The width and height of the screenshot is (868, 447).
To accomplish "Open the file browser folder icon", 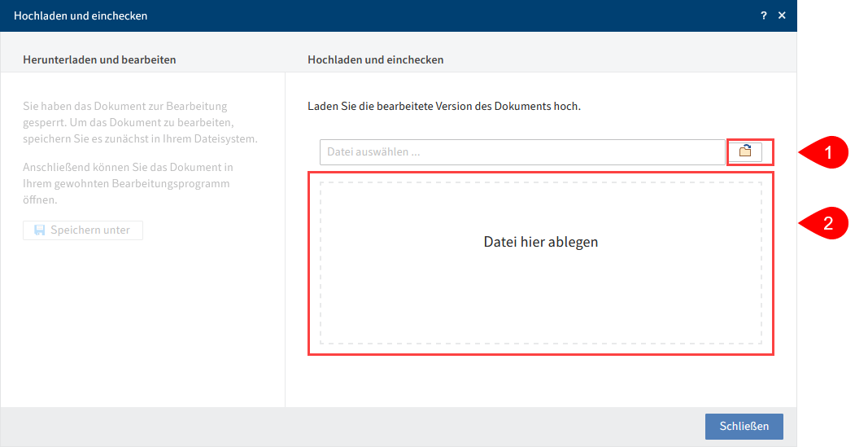I will (745, 151).
